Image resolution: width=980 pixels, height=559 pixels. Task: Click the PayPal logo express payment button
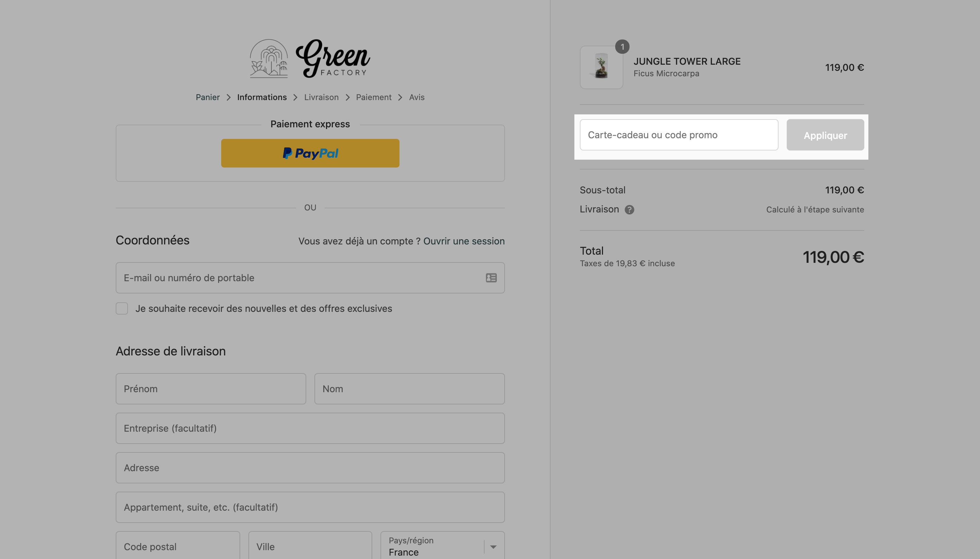pos(310,153)
